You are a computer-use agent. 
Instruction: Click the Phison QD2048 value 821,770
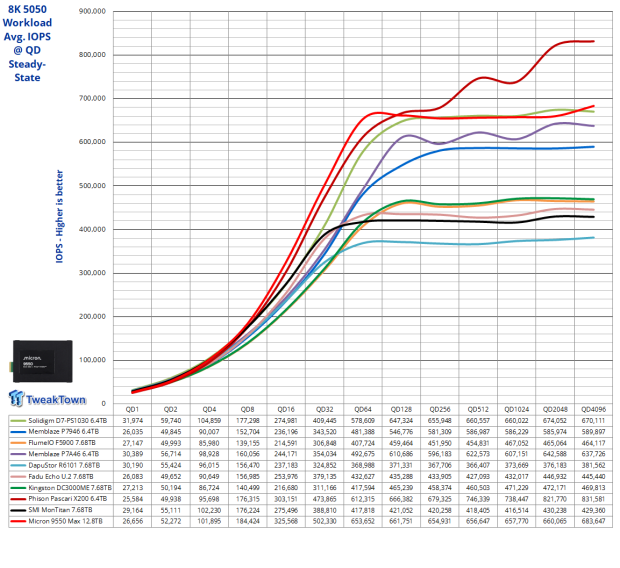coord(555,499)
